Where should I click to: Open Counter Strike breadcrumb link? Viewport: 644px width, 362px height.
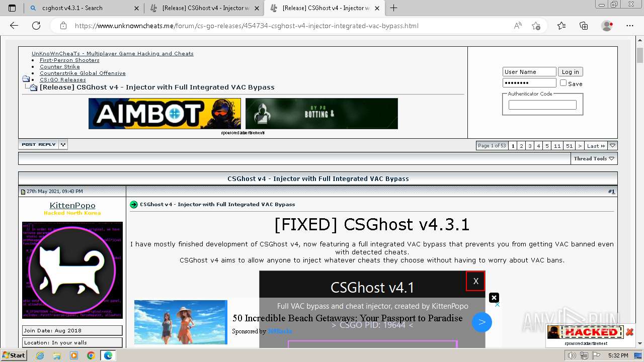point(60,66)
